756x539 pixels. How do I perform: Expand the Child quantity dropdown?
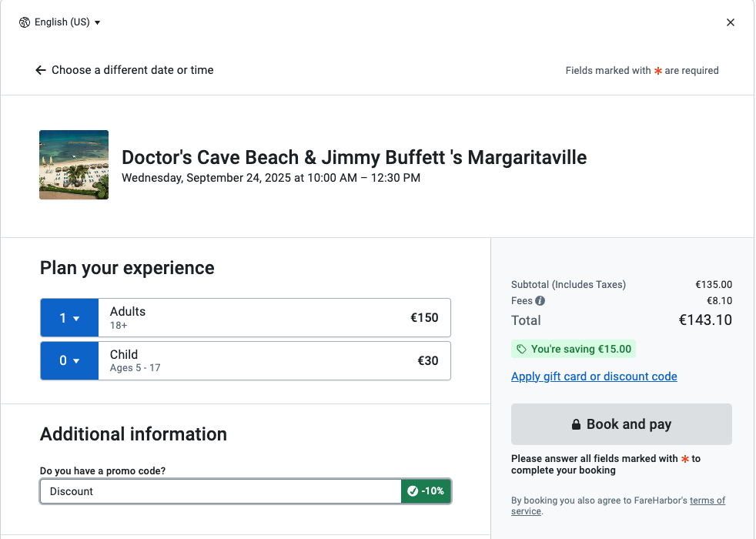tap(69, 361)
